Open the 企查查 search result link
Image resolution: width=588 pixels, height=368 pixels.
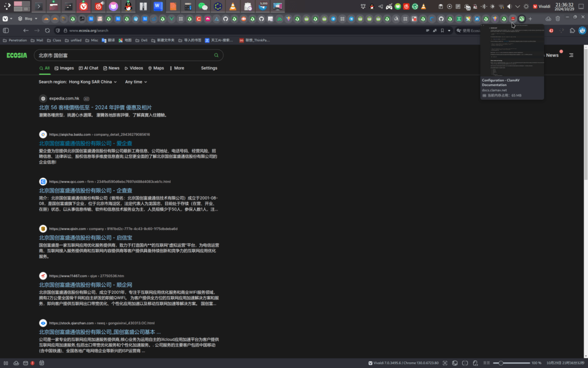86,190
